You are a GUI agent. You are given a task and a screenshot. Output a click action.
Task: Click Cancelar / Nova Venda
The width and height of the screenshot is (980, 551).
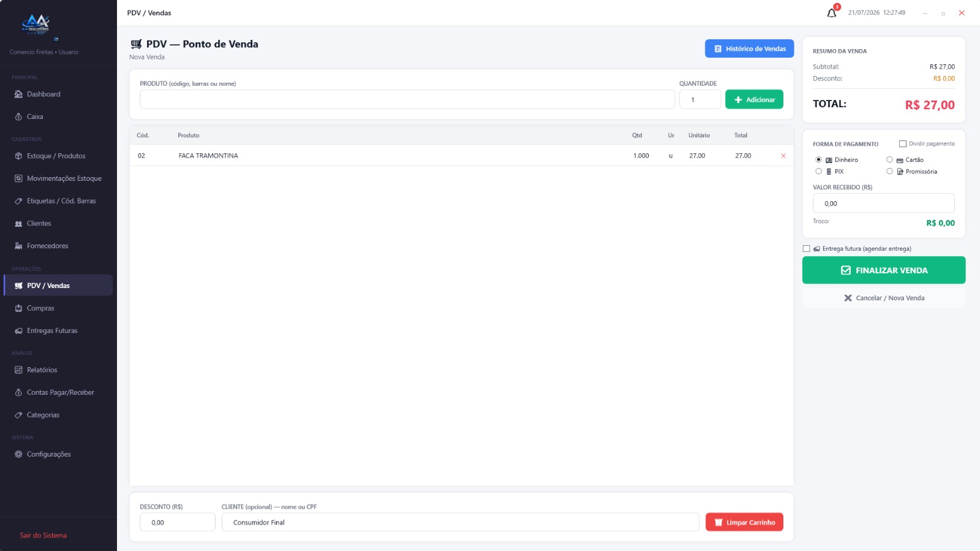(884, 298)
